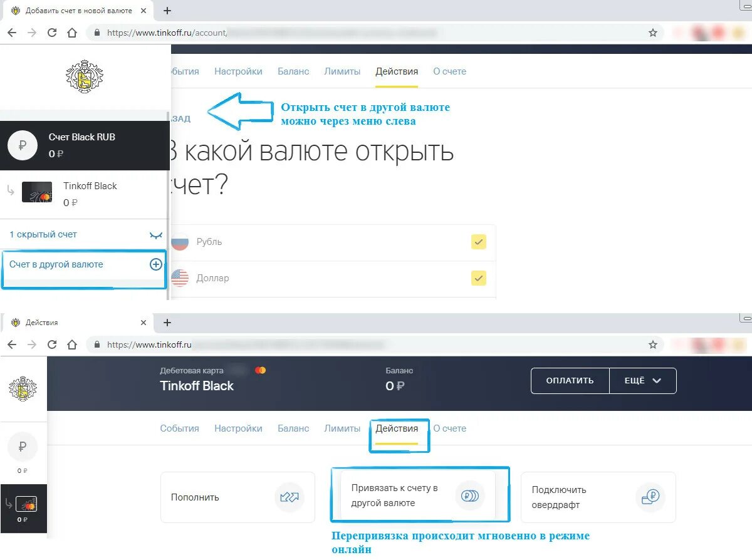This screenshot has width=752, height=560.
Task: Click the Пополнить action card
Action: pyautogui.click(x=238, y=497)
